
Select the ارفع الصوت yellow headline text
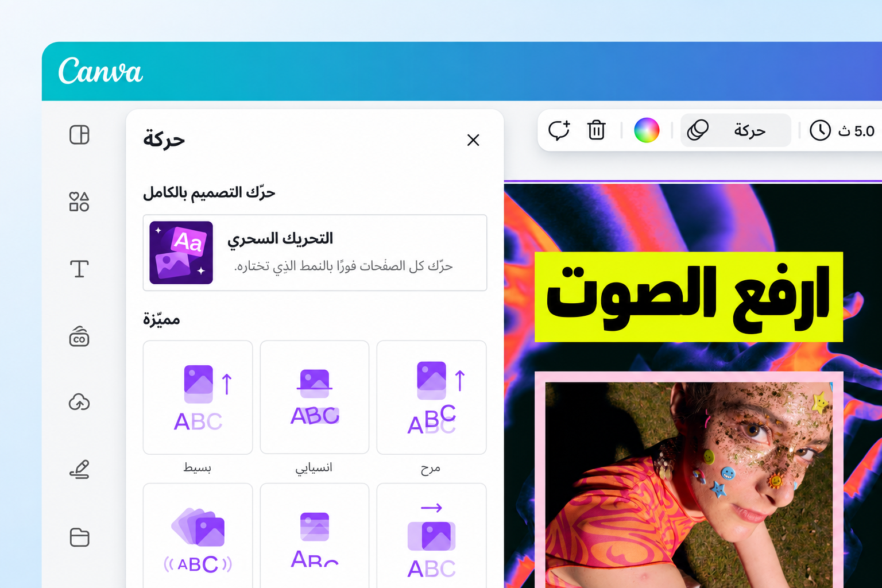tap(688, 297)
